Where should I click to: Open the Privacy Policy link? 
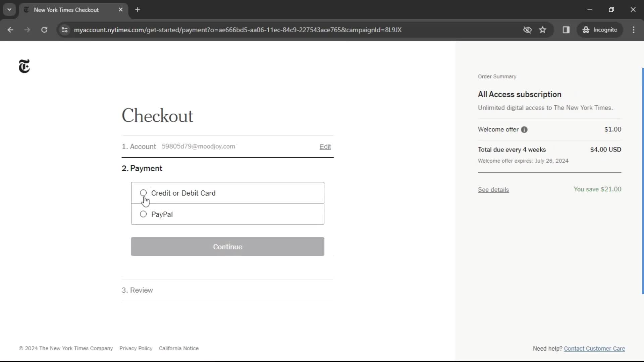click(x=136, y=349)
